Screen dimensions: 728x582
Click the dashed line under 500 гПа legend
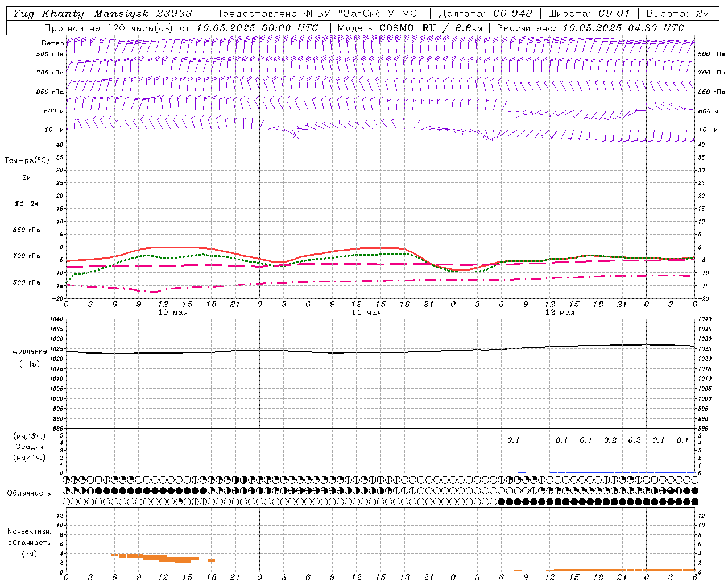click(x=25, y=289)
